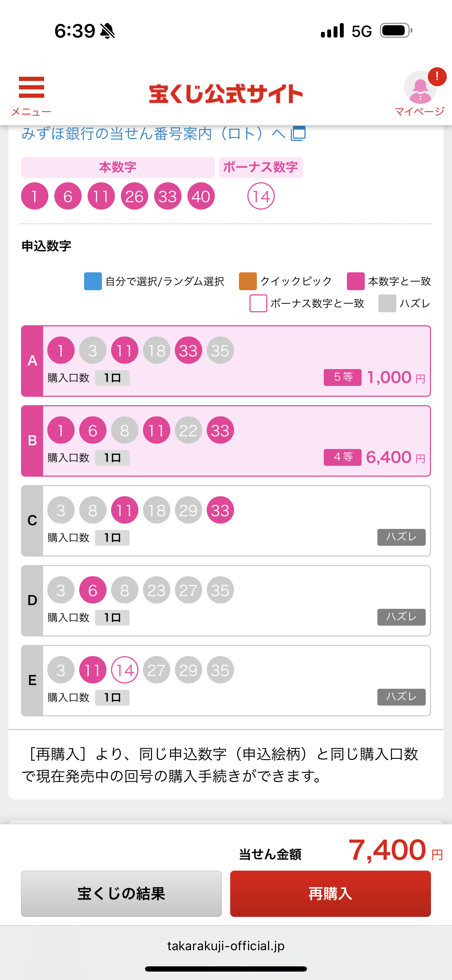The width and height of the screenshot is (452, 980).
Task: Tap winning number 40 ball
Action: [201, 196]
